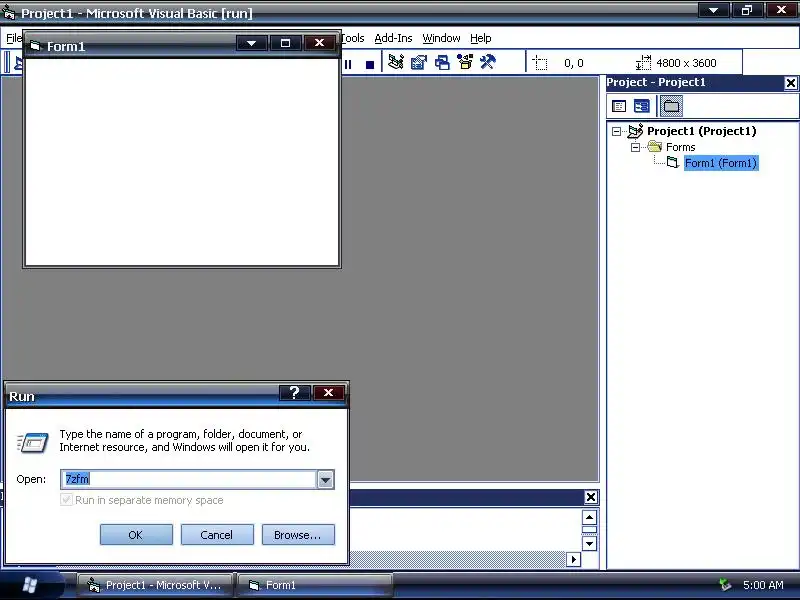Close the Form1 window

[x=319, y=43]
